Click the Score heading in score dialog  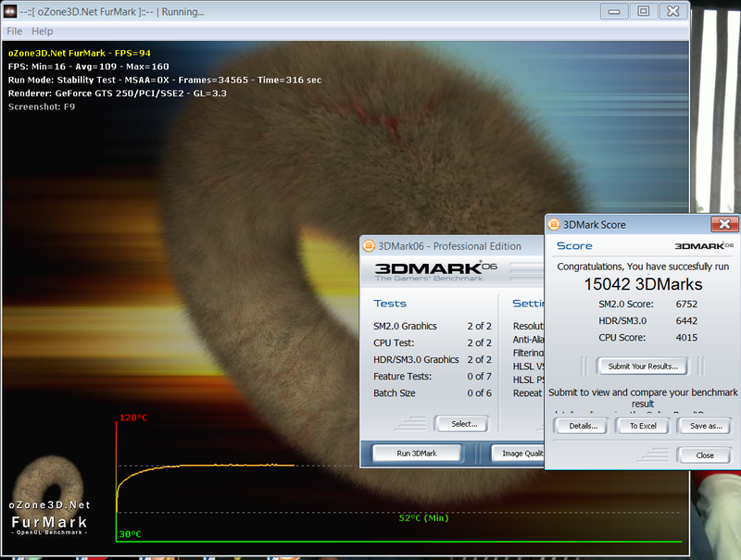pyautogui.click(x=574, y=246)
